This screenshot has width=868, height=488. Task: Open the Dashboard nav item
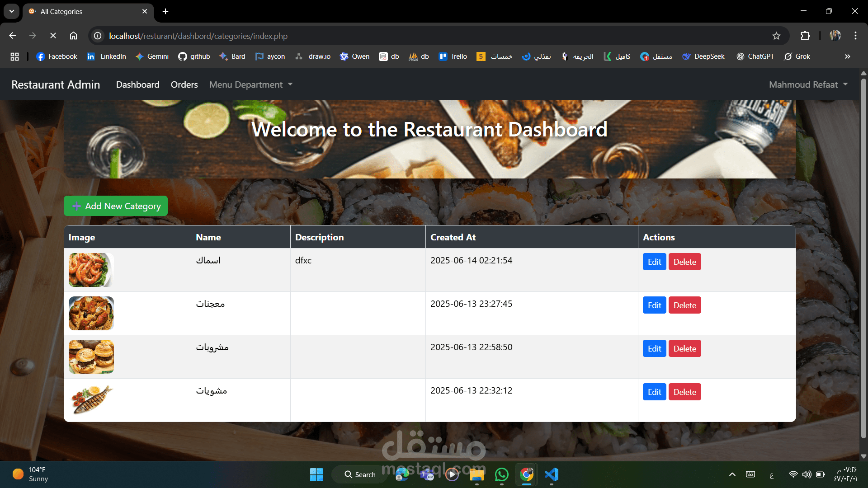[x=138, y=84]
